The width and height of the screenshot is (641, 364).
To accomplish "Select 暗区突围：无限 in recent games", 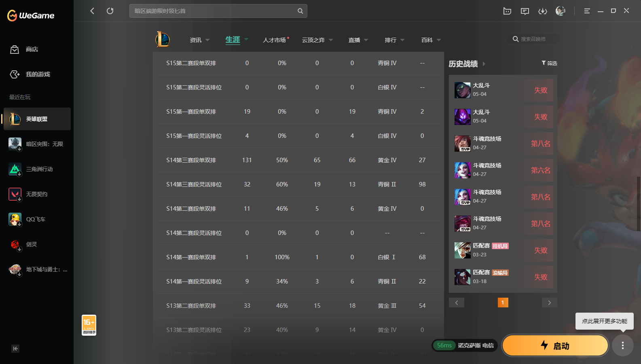I will tap(37, 144).
